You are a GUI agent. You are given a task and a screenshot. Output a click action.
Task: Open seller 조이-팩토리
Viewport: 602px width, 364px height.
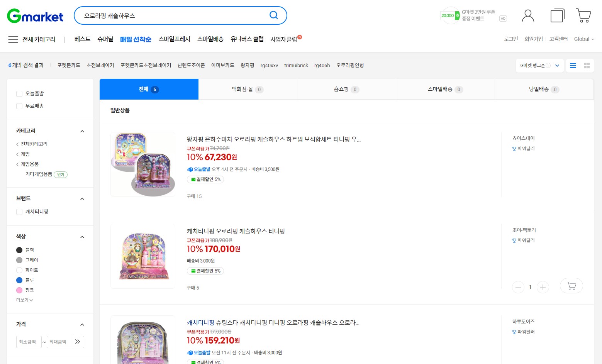[x=524, y=230]
